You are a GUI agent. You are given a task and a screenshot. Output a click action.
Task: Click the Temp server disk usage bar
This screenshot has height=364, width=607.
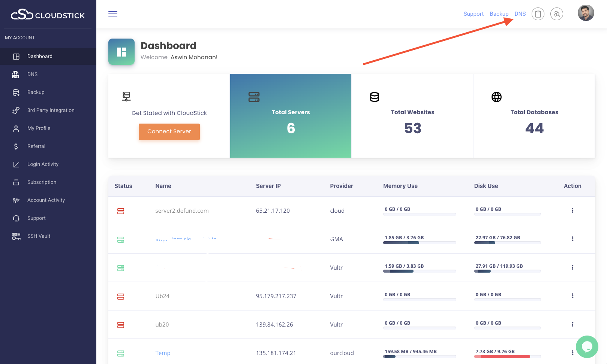507,357
